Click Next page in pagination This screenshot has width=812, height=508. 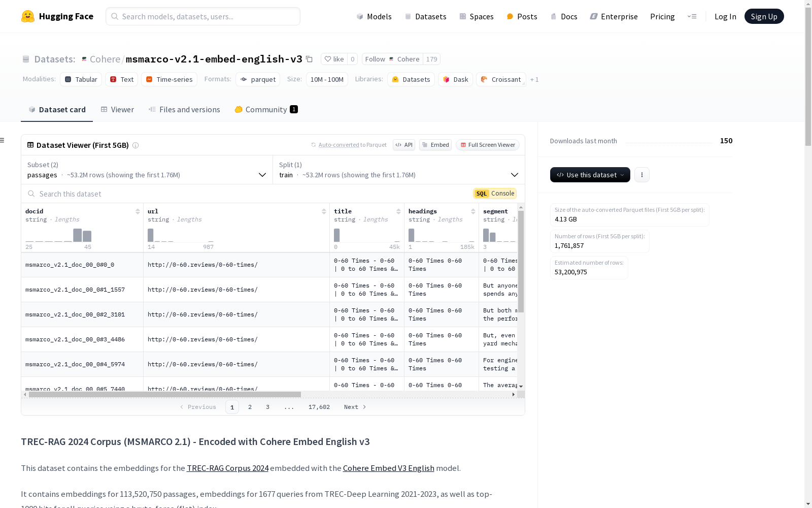pyautogui.click(x=355, y=407)
